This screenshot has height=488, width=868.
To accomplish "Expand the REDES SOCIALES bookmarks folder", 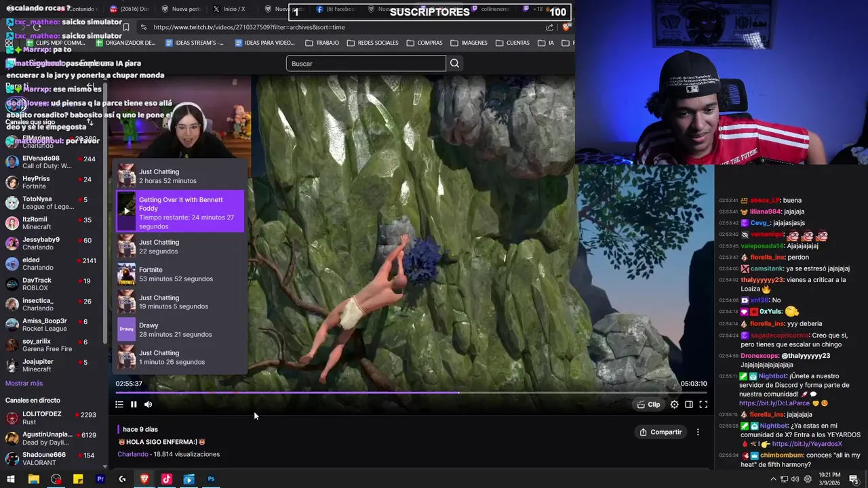I will click(x=372, y=43).
